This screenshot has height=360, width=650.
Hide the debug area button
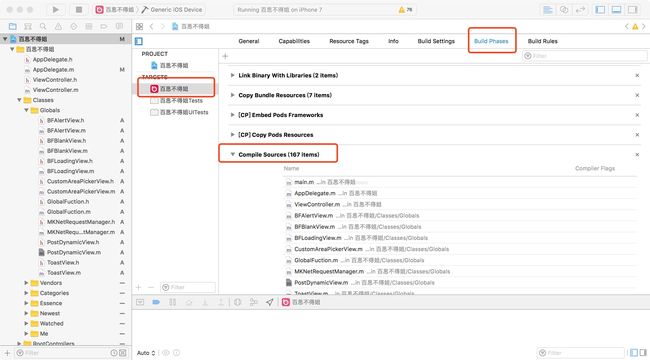[x=140, y=302]
